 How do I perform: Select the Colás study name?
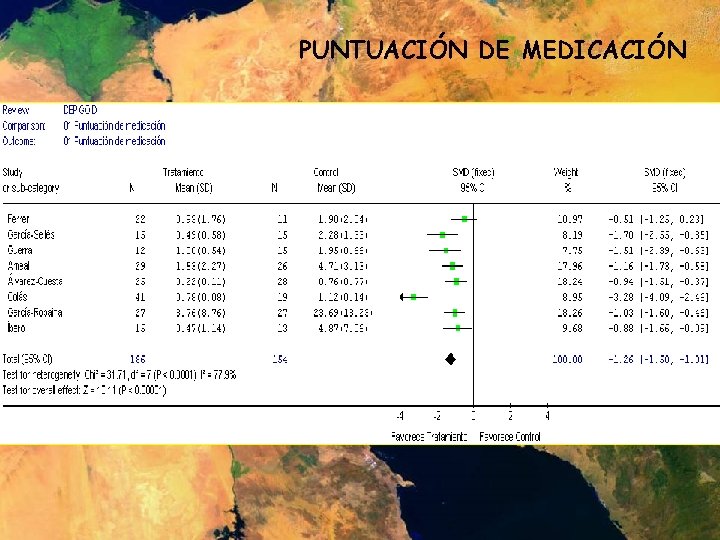[x=17, y=297]
